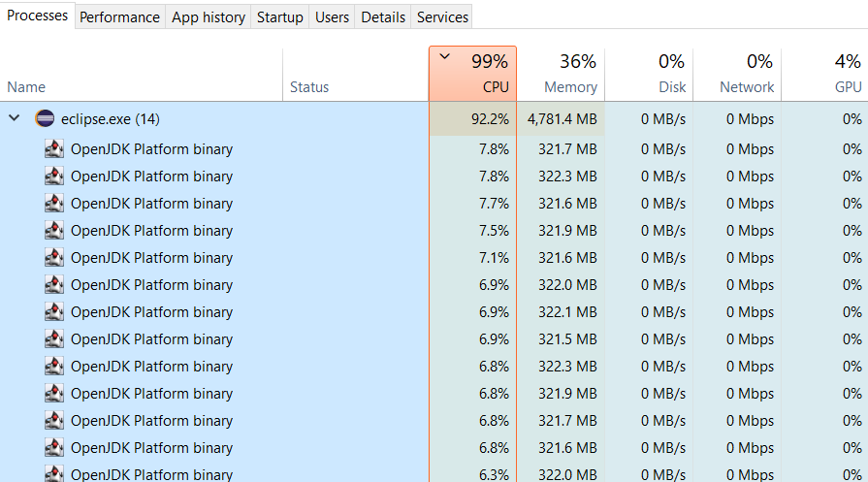Viewport: 868px width, 482px height.
Task: Sort by the Name column header
Action: pyautogui.click(x=142, y=74)
